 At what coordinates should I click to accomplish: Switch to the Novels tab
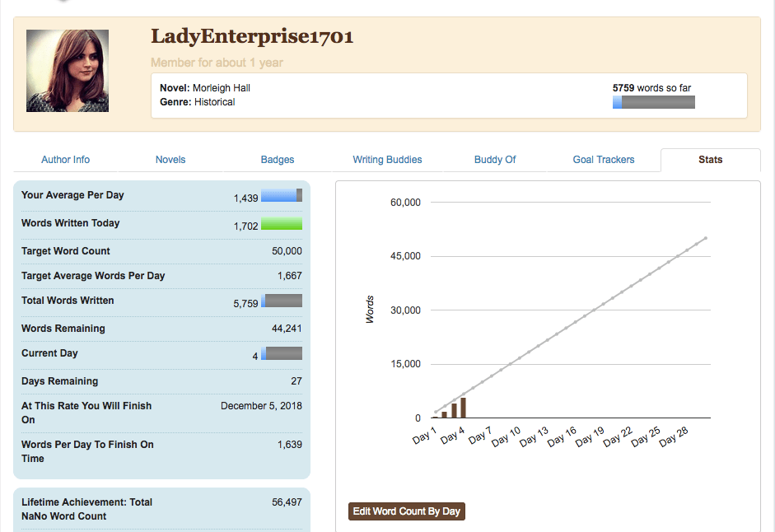170,160
